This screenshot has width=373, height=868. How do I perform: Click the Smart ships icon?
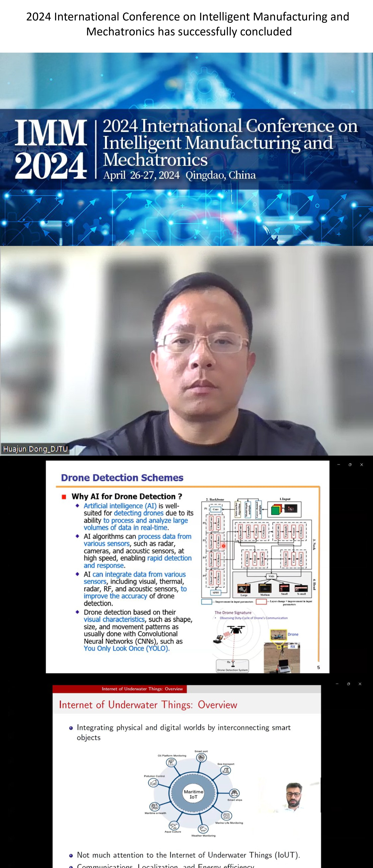click(234, 793)
